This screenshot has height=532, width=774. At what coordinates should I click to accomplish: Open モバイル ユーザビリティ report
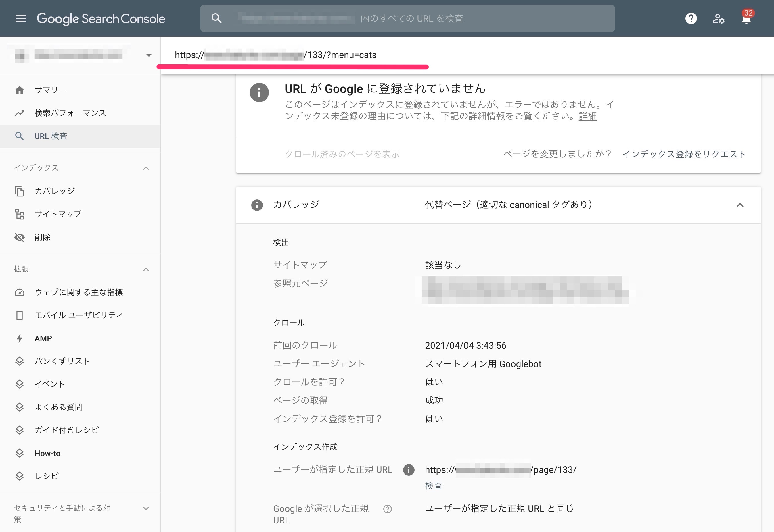point(80,315)
